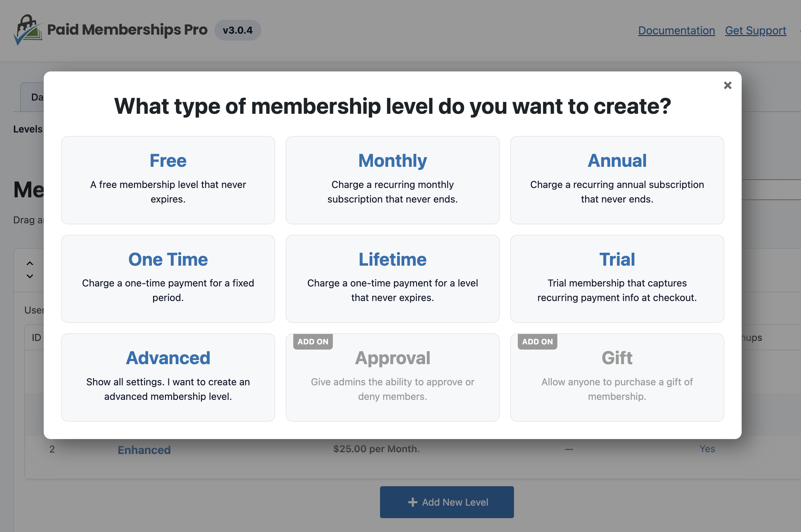Screen dimensions: 801x532
Task: Click the v3.0.4 version badge
Action: (x=238, y=30)
